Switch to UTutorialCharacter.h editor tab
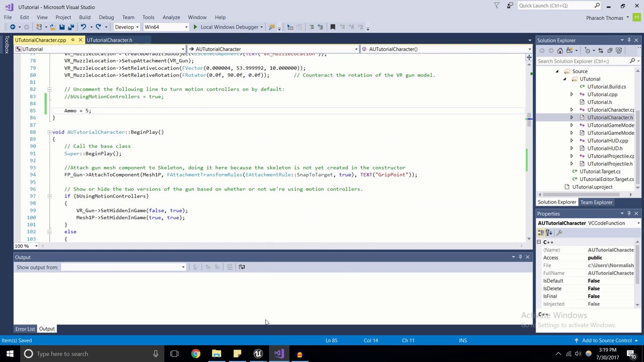The image size is (644, 362). tap(109, 40)
